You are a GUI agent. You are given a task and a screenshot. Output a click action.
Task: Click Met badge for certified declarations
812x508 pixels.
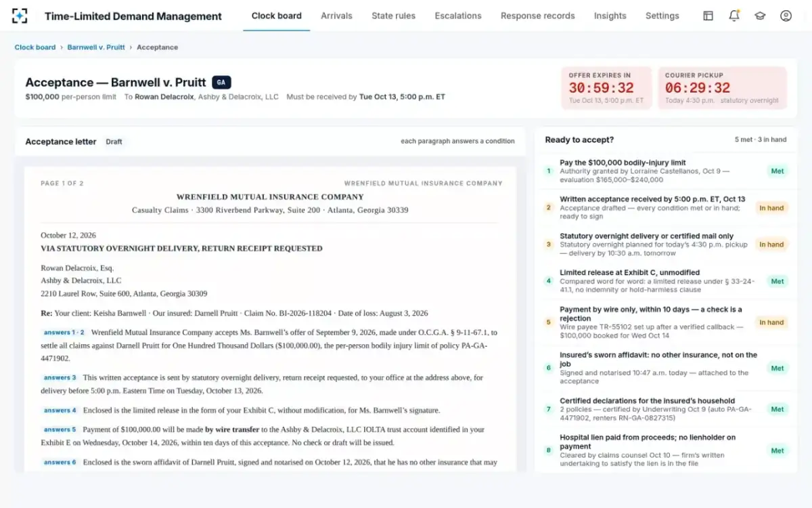777,409
